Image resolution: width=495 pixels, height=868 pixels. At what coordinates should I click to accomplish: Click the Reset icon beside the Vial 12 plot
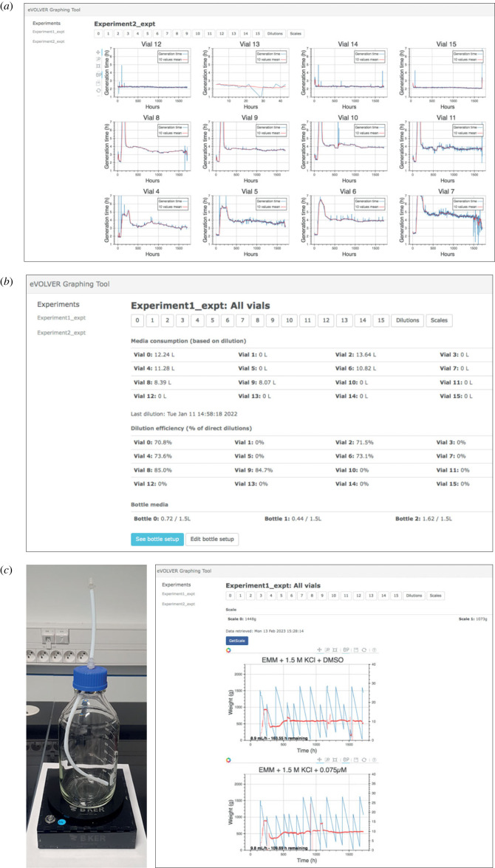99,90
